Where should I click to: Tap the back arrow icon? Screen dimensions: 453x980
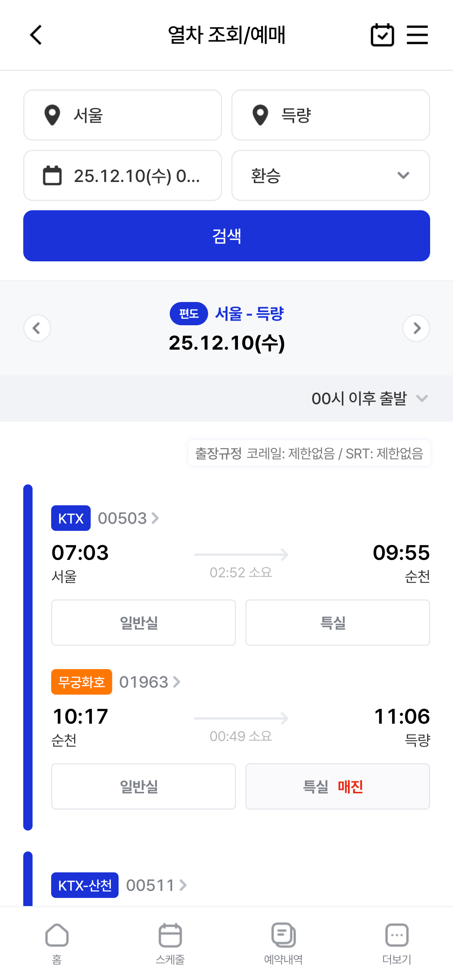pyautogui.click(x=36, y=35)
